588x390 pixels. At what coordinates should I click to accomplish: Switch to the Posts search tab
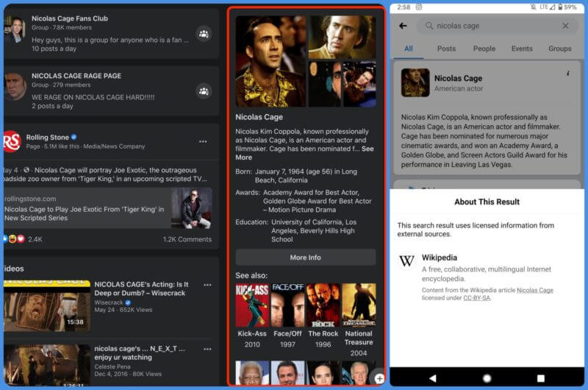tap(446, 49)
